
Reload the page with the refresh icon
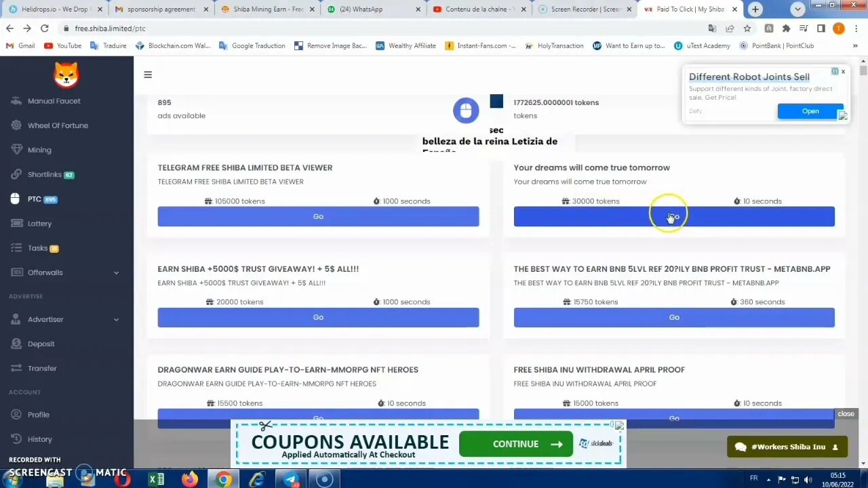[x=44, y=28]
